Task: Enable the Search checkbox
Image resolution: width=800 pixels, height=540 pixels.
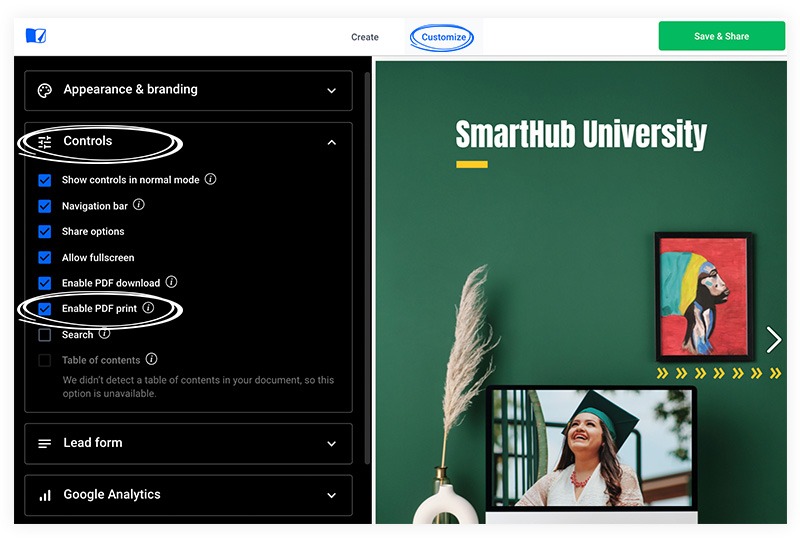Action: tap(45, 335)
